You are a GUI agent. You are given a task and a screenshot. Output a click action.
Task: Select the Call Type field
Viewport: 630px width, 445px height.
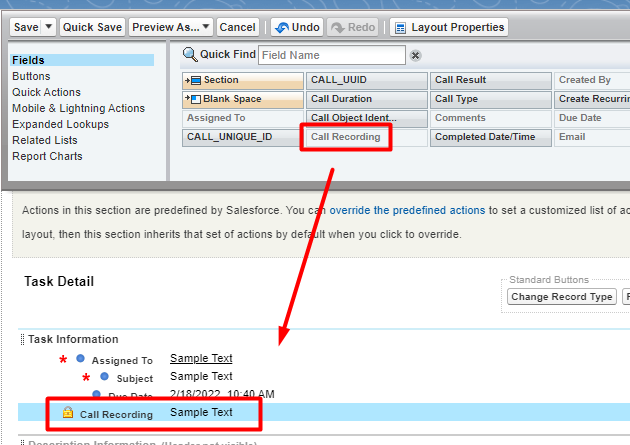tap(491, 99)
